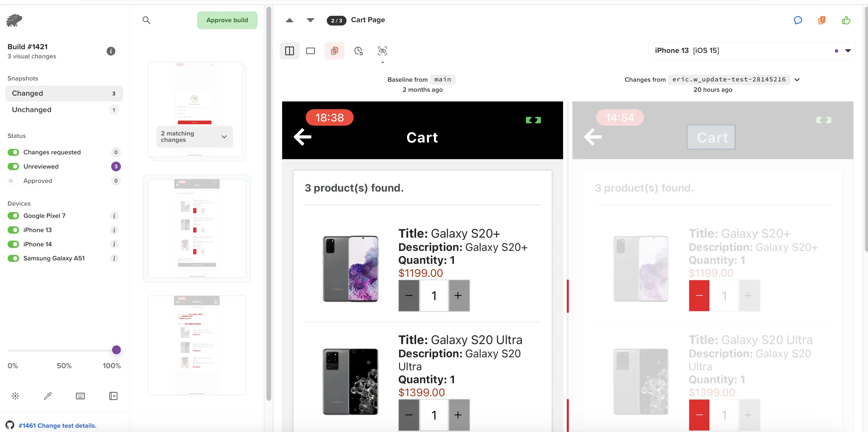Toggle the diff overlay icon

[x=334, y=51]
